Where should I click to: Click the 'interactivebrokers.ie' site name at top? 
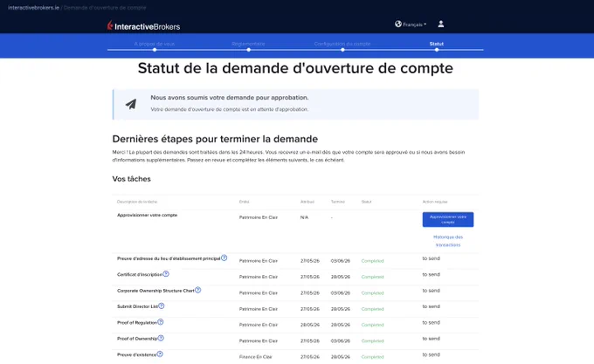(33, 8)
